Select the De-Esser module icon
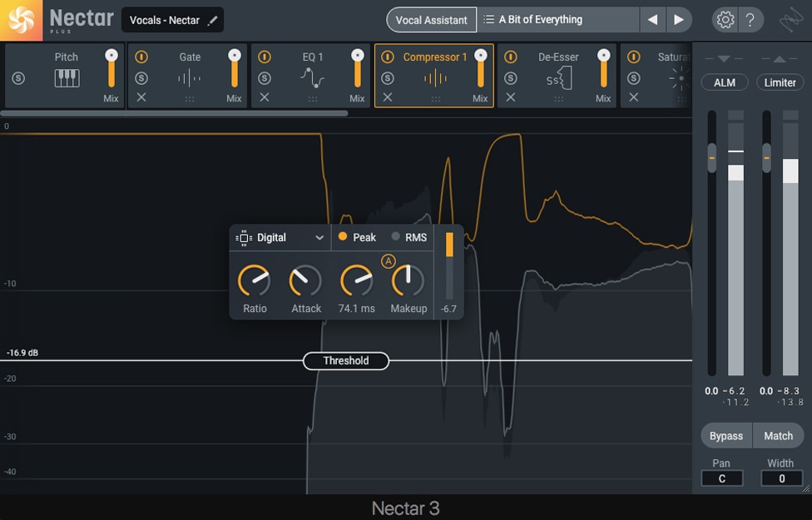 point(559,79)
